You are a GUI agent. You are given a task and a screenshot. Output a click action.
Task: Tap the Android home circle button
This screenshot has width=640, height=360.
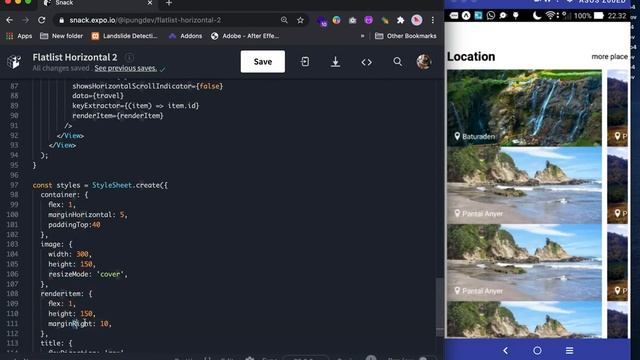coord(537,350)
